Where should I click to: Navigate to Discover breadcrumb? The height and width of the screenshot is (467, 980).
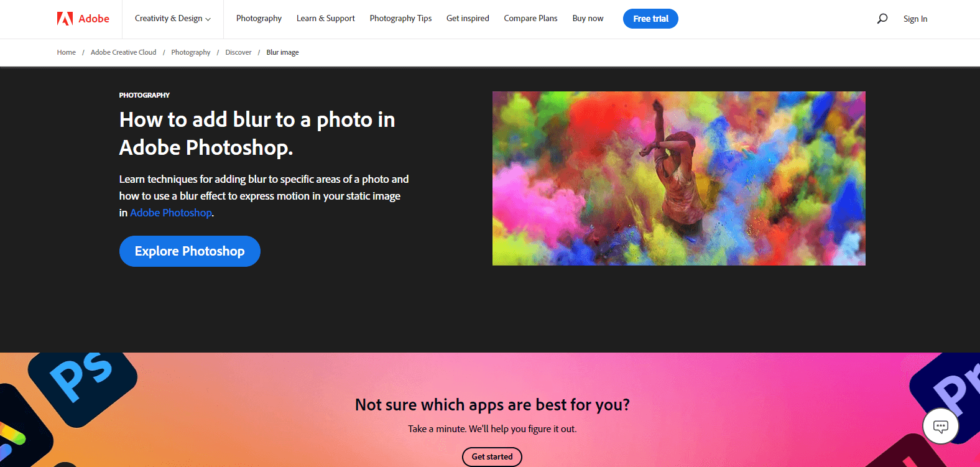tap(238, 52)
